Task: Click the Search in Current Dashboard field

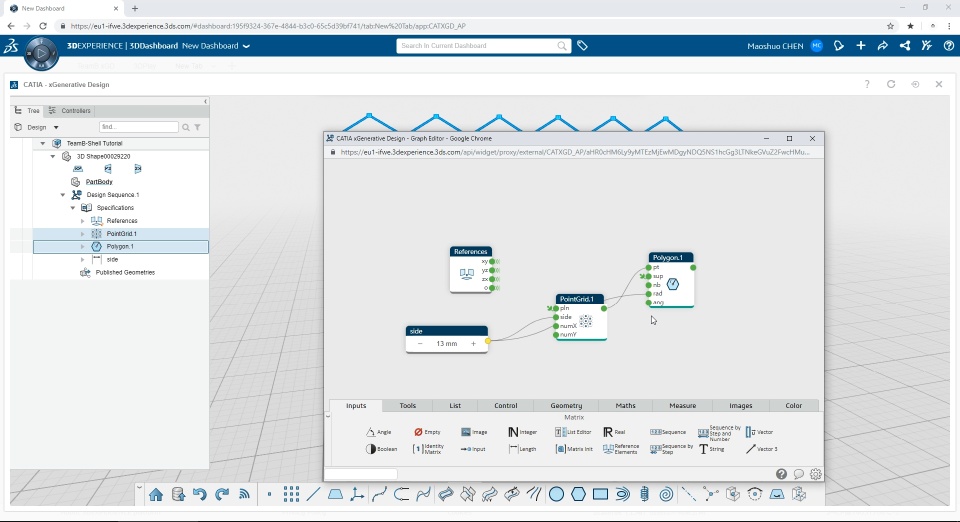Action: [477, 46]
